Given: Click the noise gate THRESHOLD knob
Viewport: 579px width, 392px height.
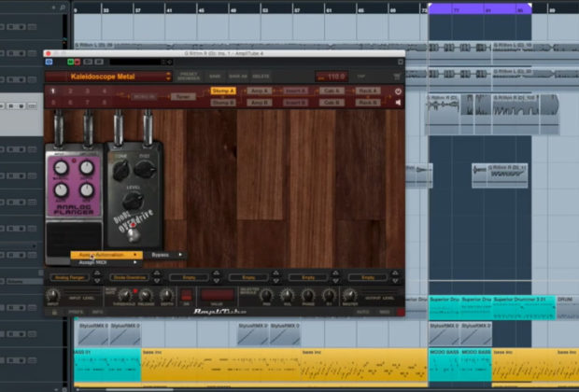Looking at the screenshot, I should [125, 295].
